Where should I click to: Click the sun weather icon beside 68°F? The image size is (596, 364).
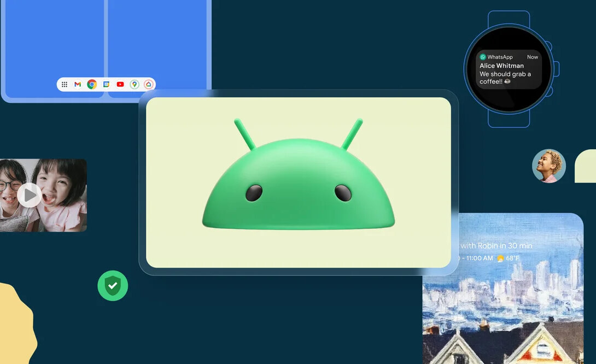[x=500, y=259]
